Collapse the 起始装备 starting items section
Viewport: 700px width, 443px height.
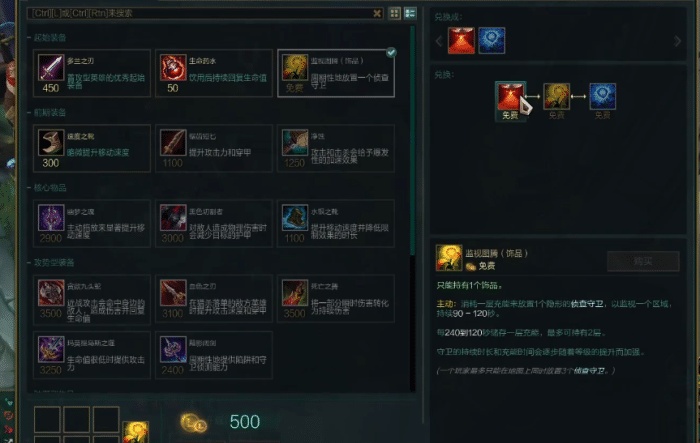pyautogui.click(x=47, y=38)
